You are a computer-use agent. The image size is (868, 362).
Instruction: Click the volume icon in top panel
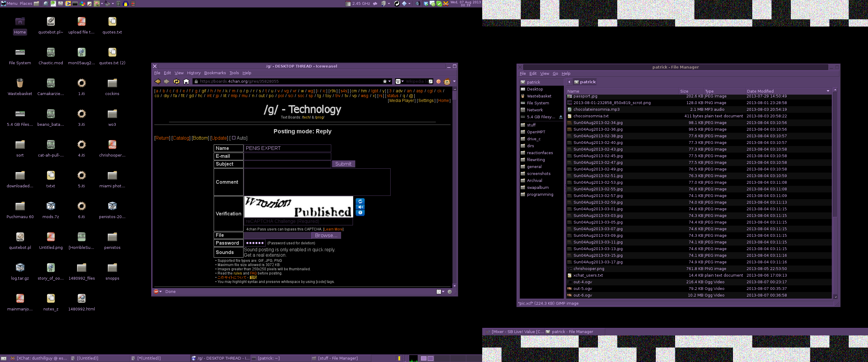pyautogui.click(x=417, y=3)
